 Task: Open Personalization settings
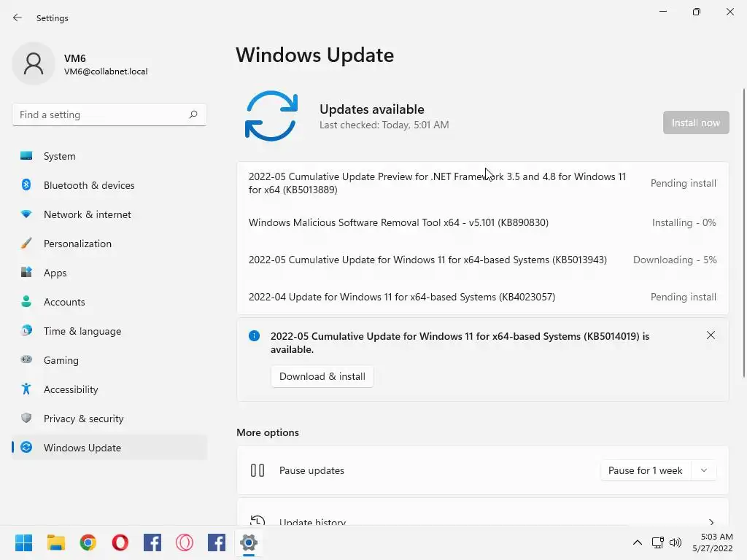[109, 244]
